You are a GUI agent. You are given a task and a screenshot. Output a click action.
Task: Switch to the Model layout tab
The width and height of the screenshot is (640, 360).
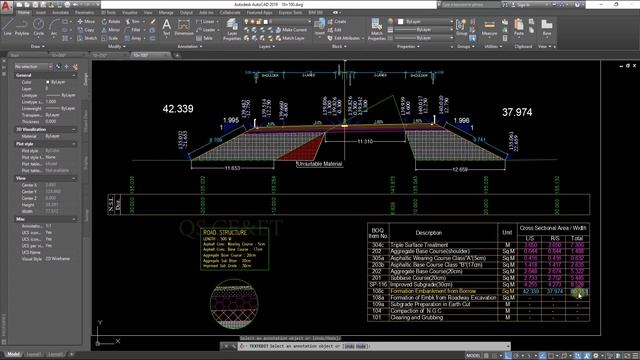click(13, 354)
